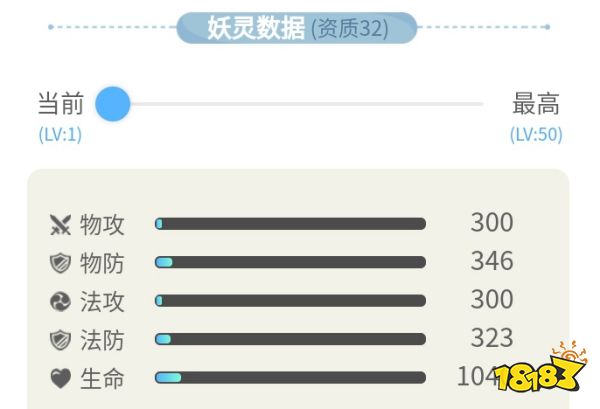Click the LV:1 current level text
The image size is (600, 409).
[x=60, y=134]
